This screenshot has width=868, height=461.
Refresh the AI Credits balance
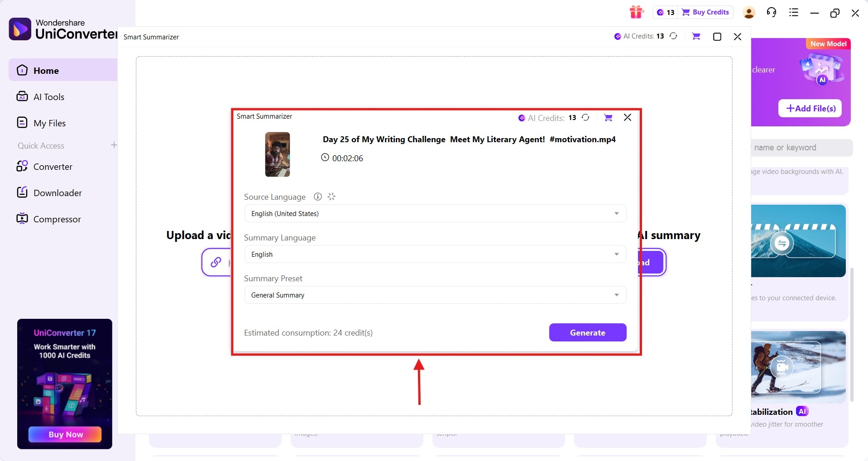point(585,117)
